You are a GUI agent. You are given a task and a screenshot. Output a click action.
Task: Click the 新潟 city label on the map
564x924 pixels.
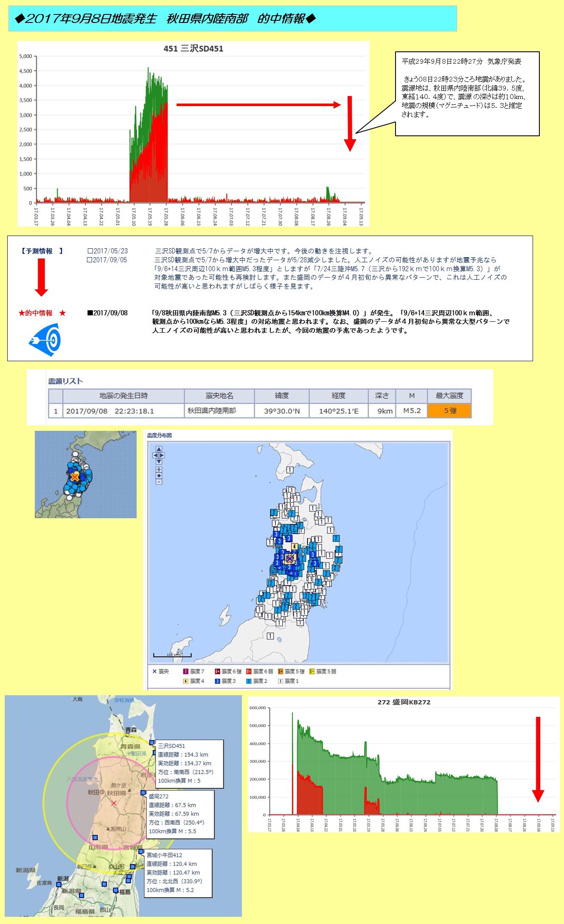tap(63, 878)
